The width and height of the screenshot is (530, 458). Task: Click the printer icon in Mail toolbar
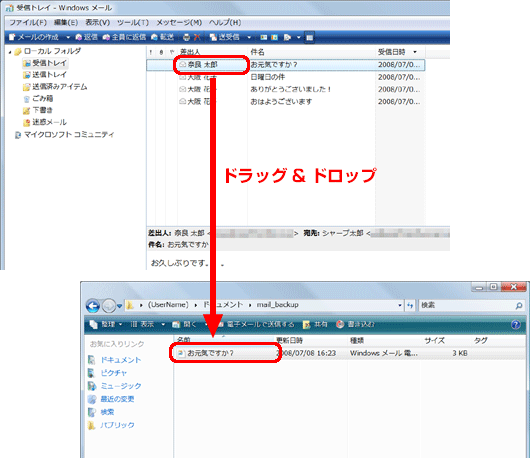tap(187, 37)
